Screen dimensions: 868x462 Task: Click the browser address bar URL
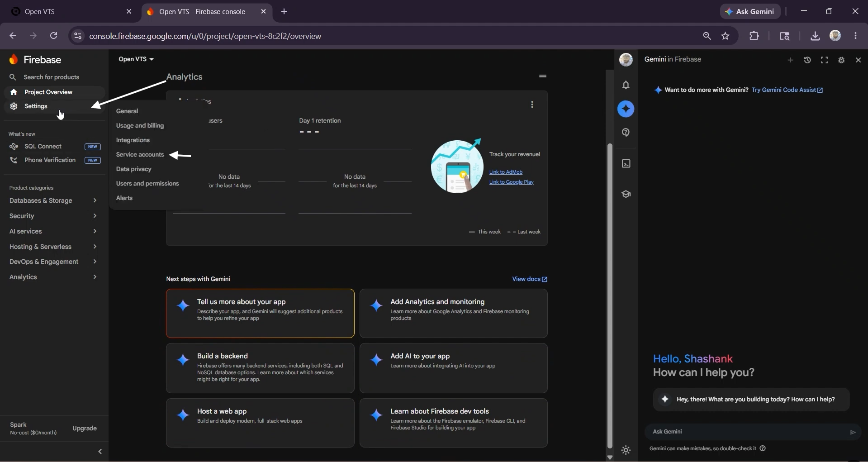click(205, 36)
